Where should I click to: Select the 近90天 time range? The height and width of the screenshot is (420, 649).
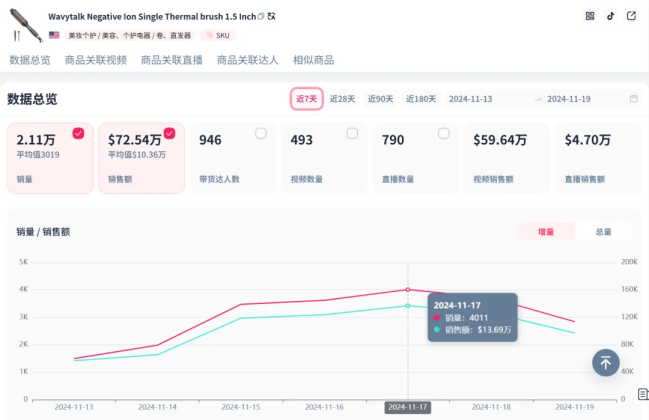(380, 99)
